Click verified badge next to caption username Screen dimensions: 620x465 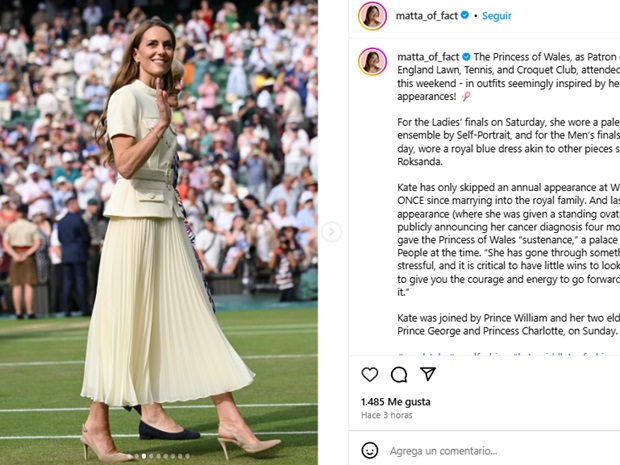pos(467,57)
